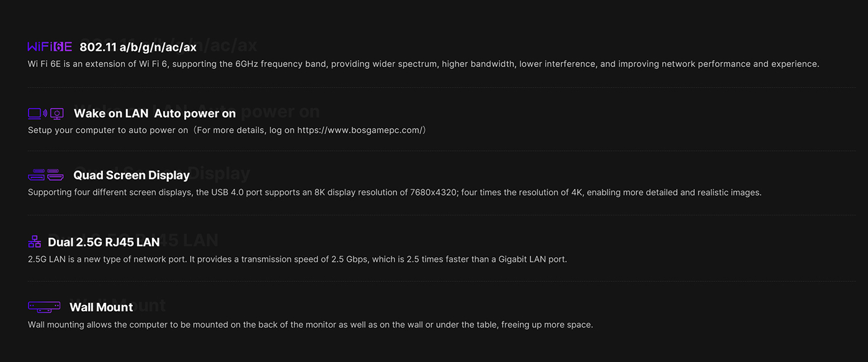Click the Wall Mount bracket icon
The width and height of the screenshot is (868, 362).
point(44,307)
